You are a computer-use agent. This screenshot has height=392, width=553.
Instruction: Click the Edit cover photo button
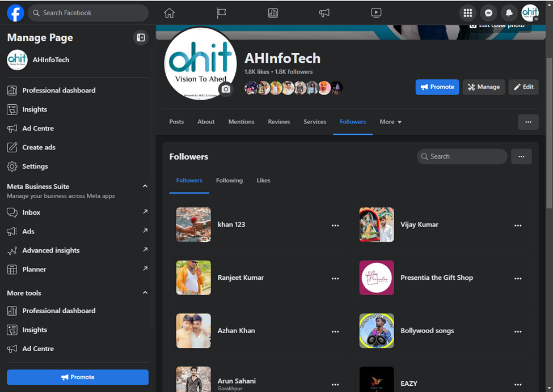[497, 27]
